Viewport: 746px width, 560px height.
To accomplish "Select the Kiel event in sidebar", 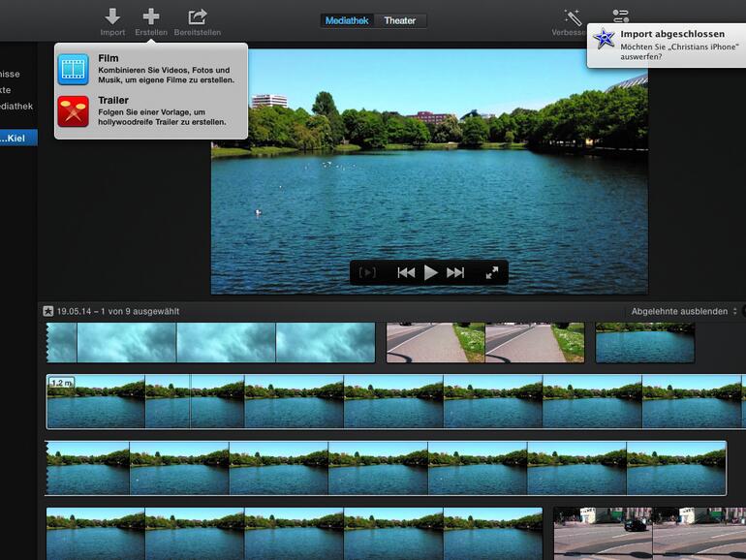I will [17, 138].
